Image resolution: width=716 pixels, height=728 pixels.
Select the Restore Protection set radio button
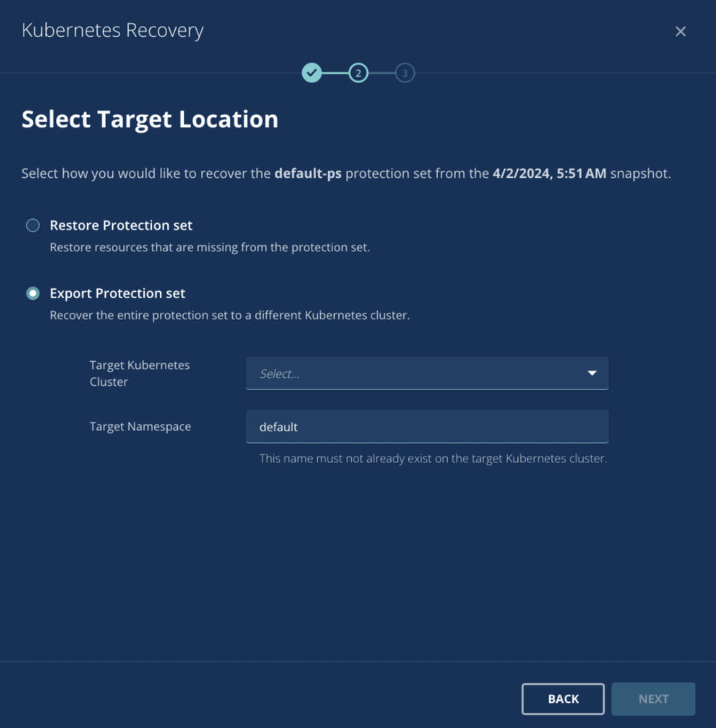tap(33, 225)
